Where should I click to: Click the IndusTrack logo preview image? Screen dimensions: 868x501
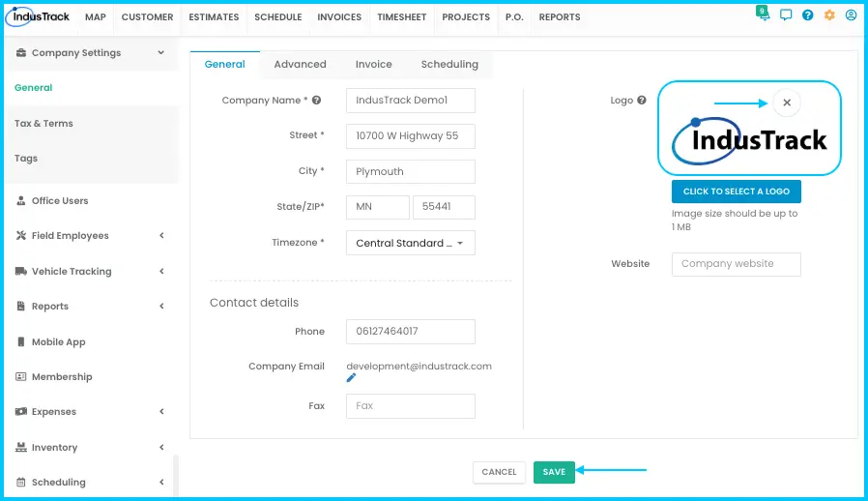(x=749, y=141)
